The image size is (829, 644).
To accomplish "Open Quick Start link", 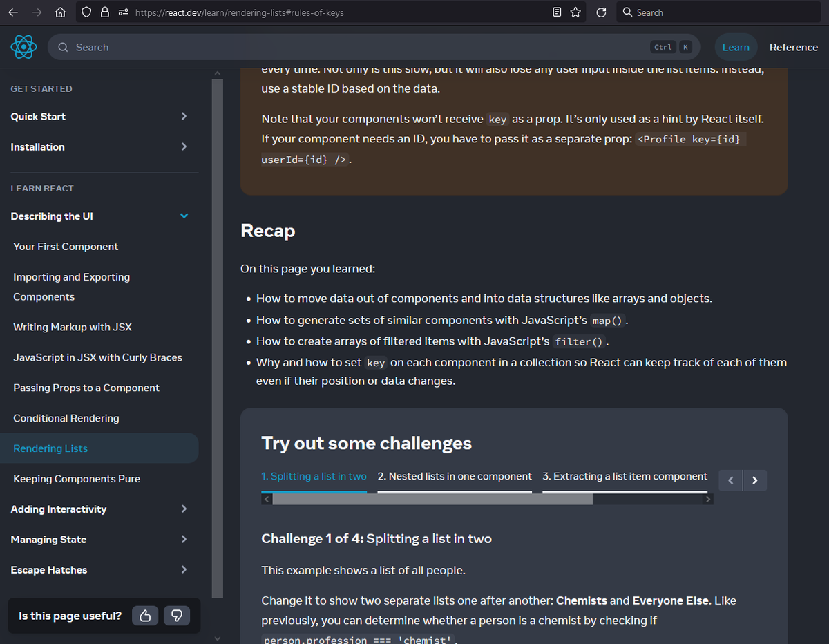I will pos(38,116).
